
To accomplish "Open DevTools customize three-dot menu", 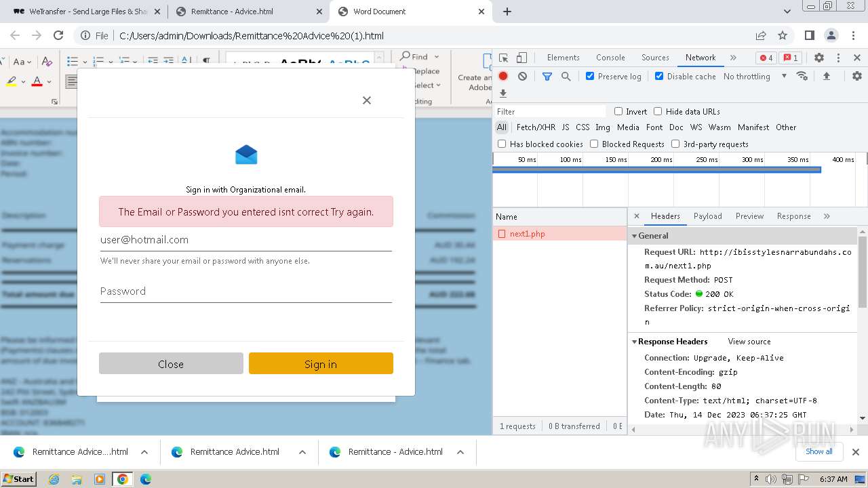I will 838,58.
